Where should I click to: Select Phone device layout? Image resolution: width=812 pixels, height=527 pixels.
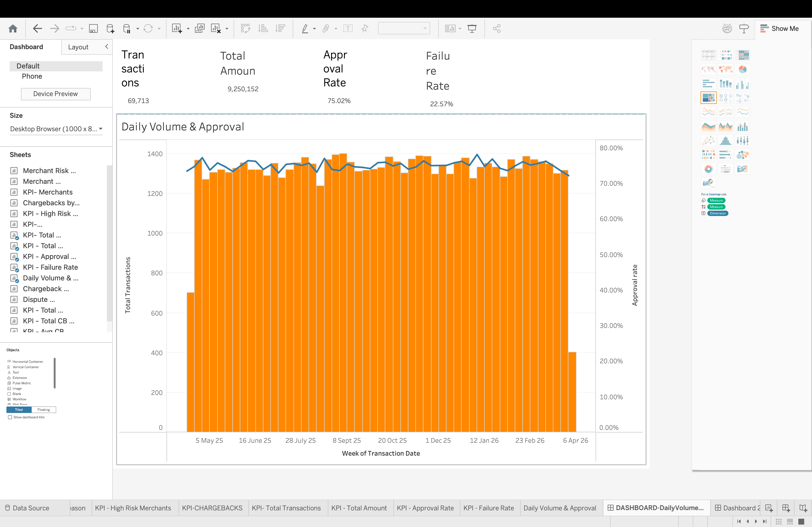32,76
